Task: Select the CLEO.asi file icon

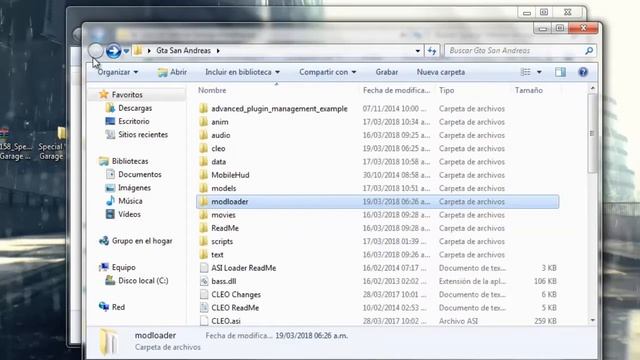Action: pos(204,321)
